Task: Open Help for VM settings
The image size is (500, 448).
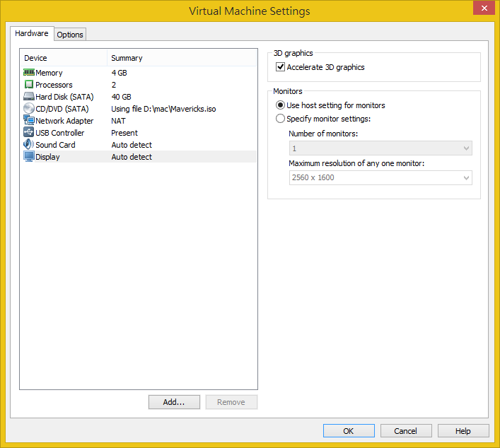Action: click(463, 431)
